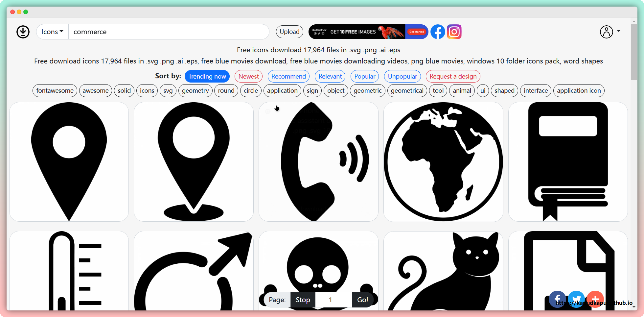Sort results by Trending now
This screenshot has height=317, width=644.
pyautogui.click(x=207, y=76)
